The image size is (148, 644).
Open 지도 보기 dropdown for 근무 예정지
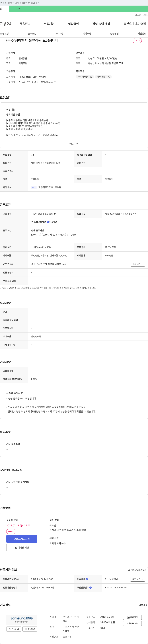(x=138, y=264)
